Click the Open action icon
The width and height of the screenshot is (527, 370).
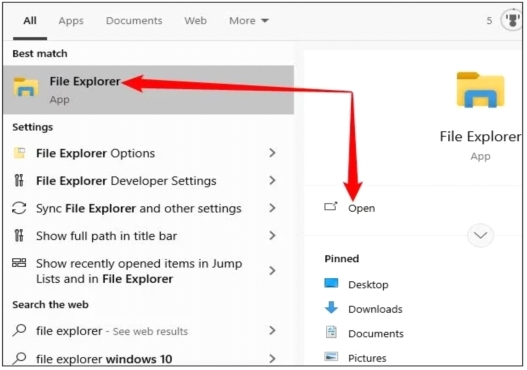(x=331, y=206)
